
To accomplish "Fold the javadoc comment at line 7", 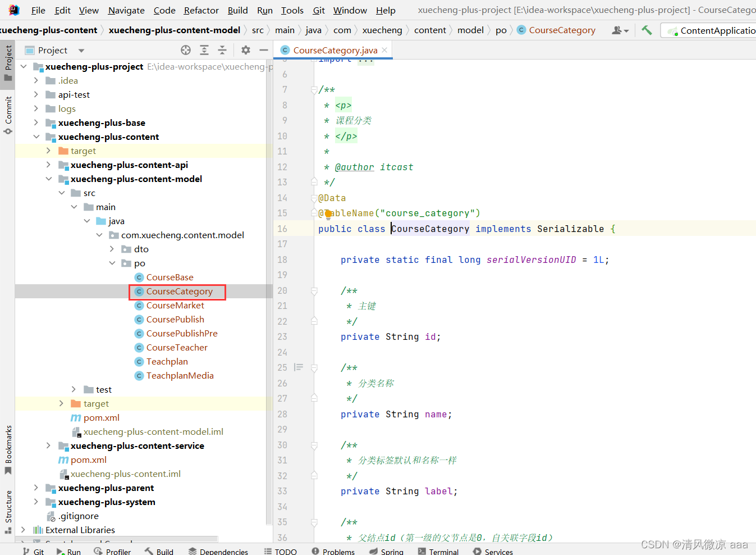I will [314, 90].
